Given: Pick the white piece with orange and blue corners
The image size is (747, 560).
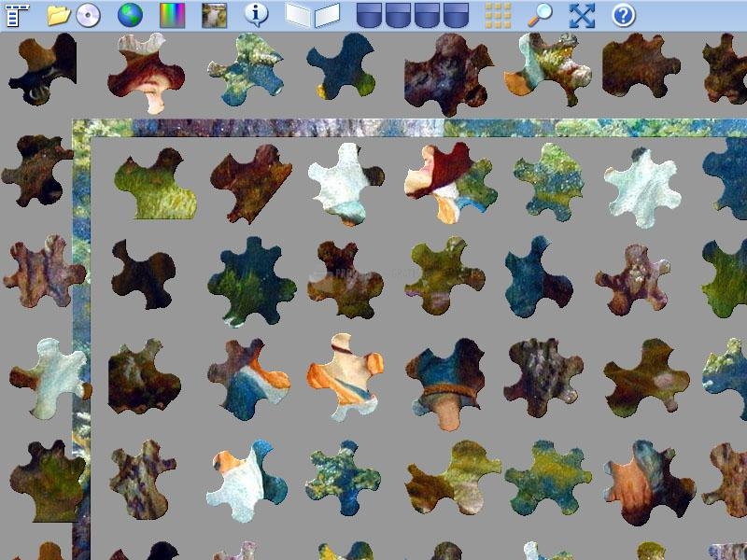Looking at the screenshot, I should (247, 481).
